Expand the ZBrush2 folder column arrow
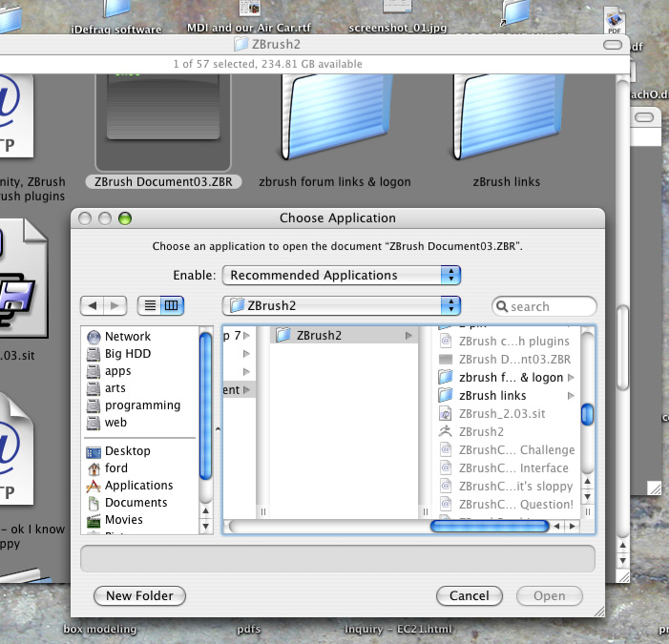The width and height of the screenshot is (669, 644). coord(408,336)
